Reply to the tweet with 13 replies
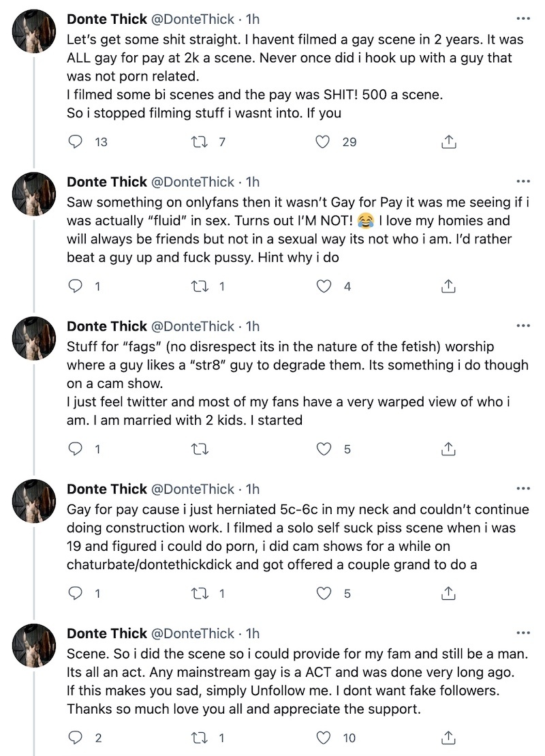The width and height of the screenshot is (545, 756). click(77, 142)
